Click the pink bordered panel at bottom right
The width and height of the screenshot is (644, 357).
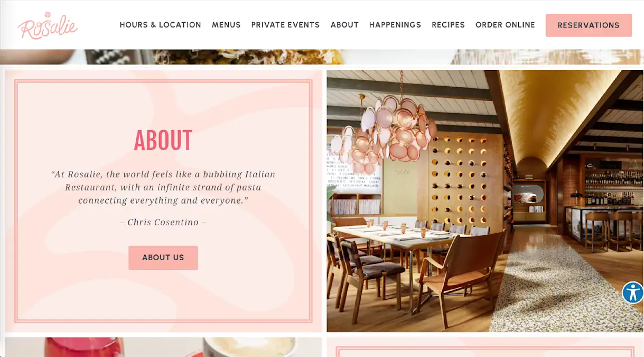click(485, 347)
